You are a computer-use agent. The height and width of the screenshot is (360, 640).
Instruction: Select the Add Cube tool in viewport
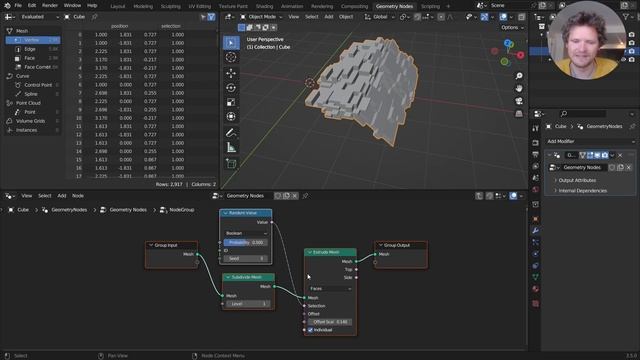point(231,163)
